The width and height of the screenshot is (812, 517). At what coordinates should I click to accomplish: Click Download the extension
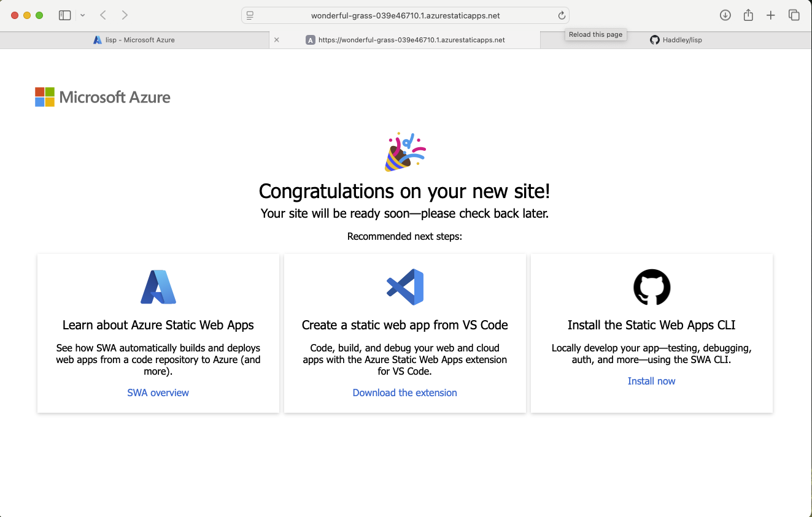pos(404,393)
